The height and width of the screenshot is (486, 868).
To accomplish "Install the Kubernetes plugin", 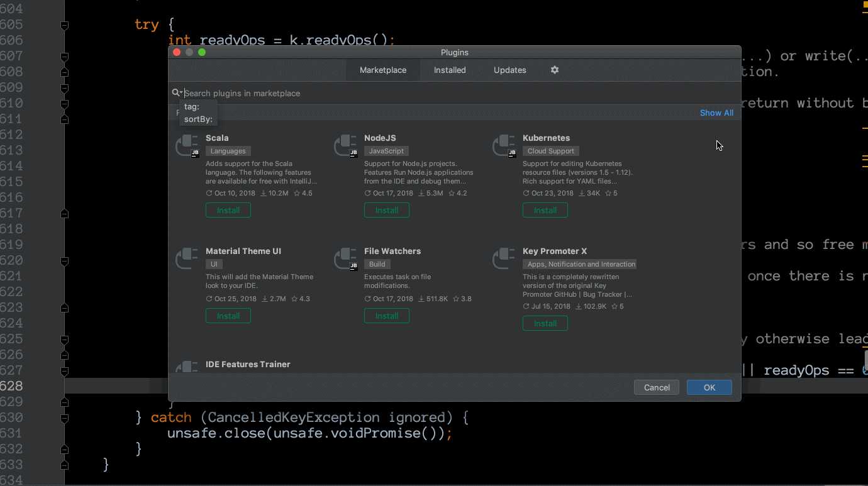I will (x=545, y=210).
